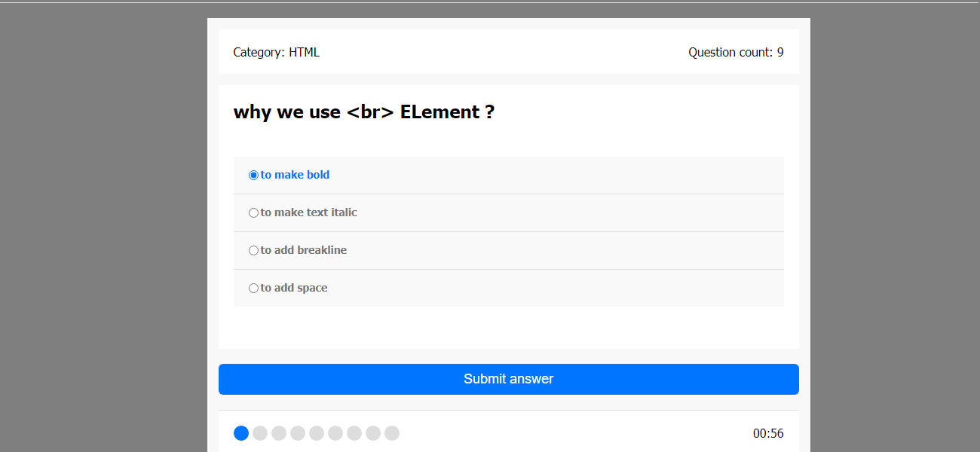Click the second progress dot indicator
Screen dimensions: 980x452
[260, 433]
